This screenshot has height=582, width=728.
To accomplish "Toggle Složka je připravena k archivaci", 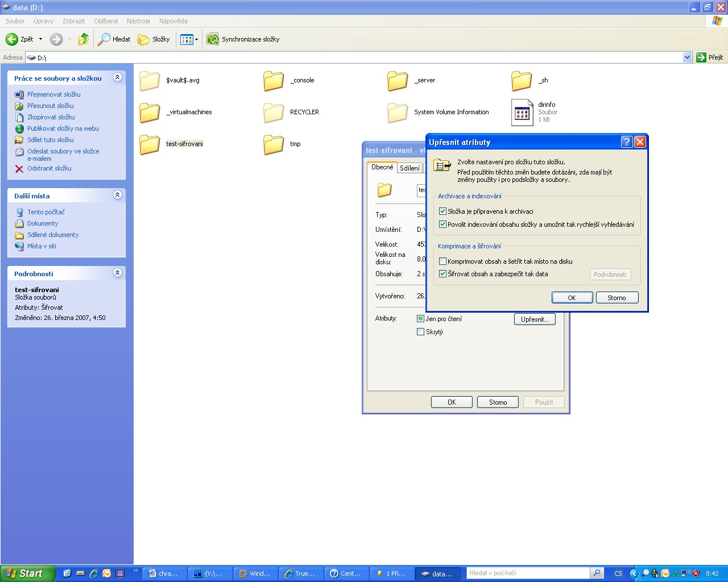I will 442,211.
